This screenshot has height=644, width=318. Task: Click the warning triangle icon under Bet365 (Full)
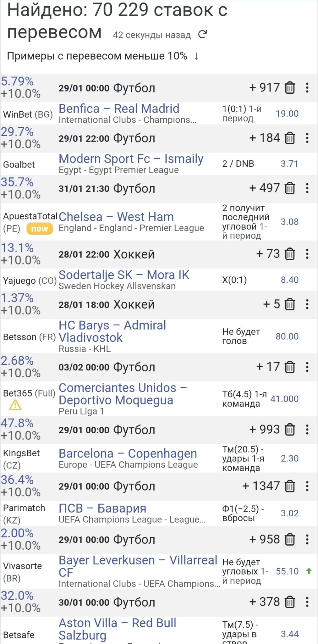(x=15, y=405)
